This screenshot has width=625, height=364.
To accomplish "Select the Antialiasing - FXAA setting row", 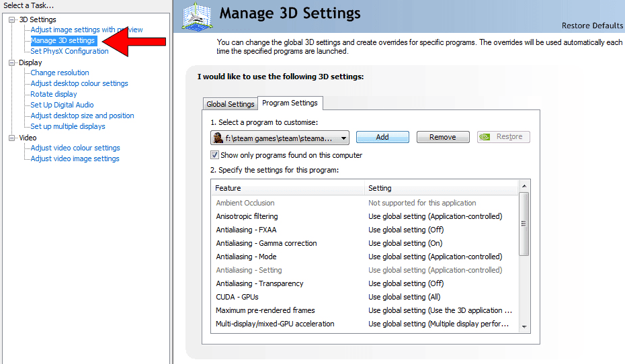I will 364,230.
